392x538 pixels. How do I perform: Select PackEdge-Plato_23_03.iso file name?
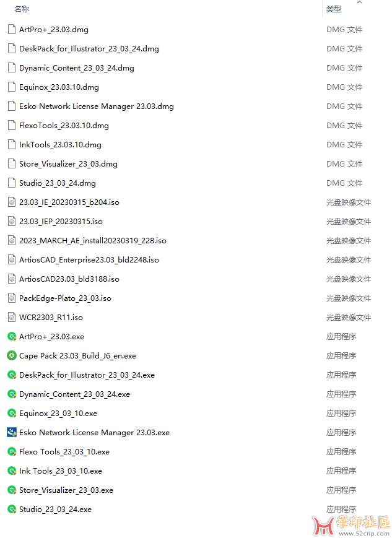(65, 298)
